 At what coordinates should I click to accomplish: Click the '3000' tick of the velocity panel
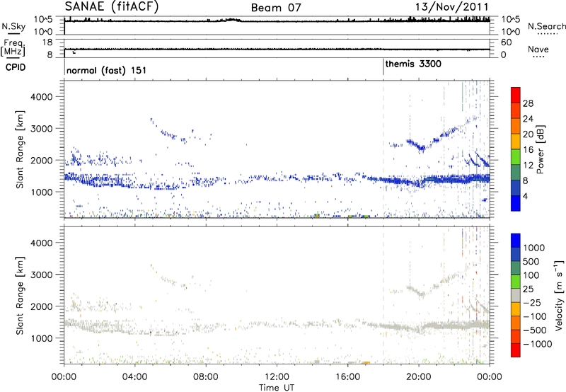(41, 275)
